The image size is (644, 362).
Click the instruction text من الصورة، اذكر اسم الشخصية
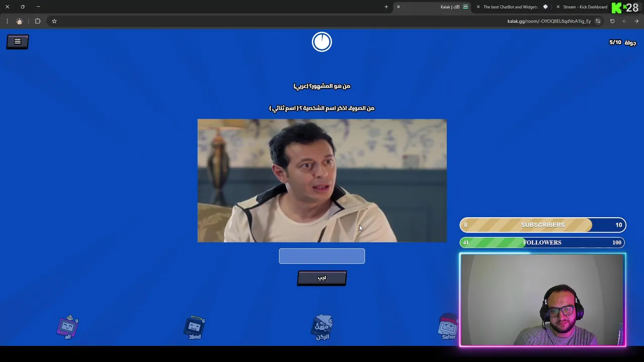tap(322, 108)
